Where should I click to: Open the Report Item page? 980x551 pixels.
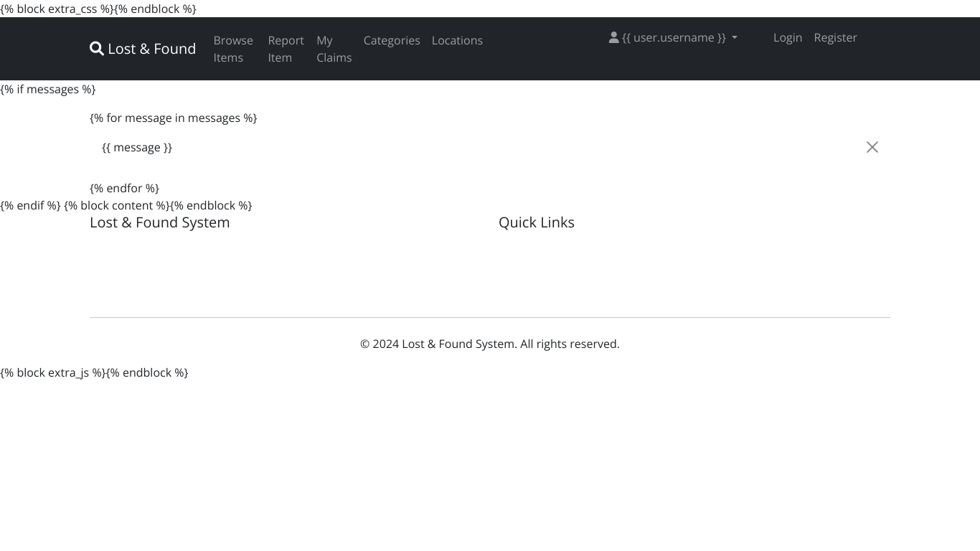286,49
